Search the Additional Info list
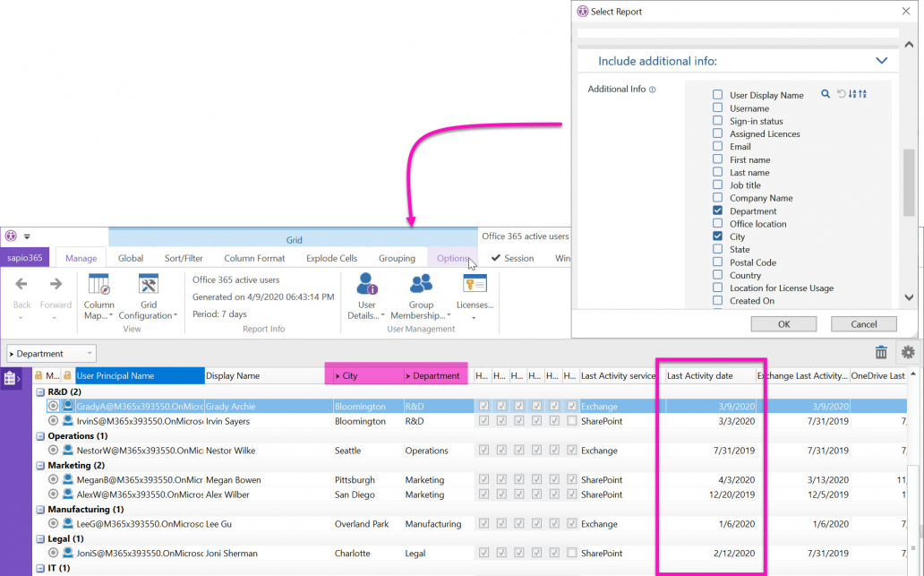924x576 pixels. 826,94
